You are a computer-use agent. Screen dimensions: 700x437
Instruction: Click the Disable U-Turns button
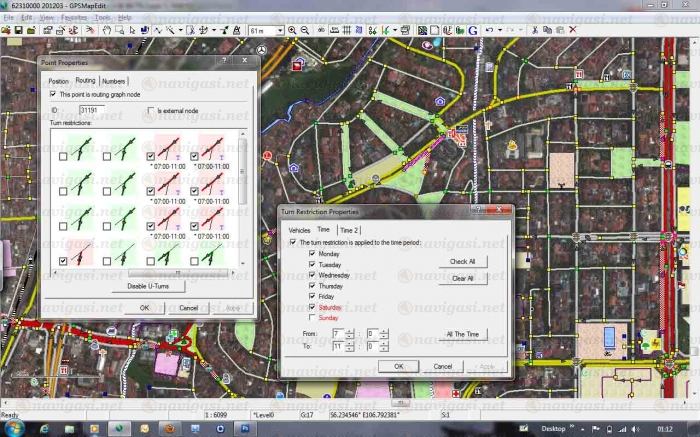(150, 286)
